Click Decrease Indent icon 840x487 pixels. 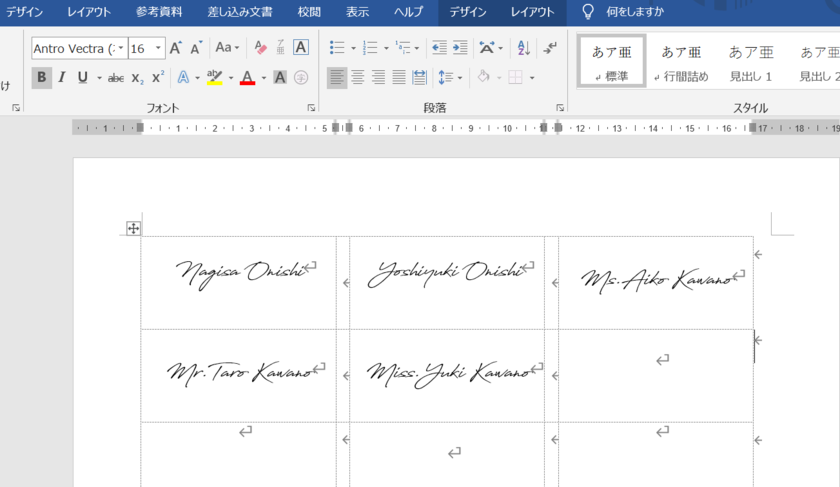point(439,48)
